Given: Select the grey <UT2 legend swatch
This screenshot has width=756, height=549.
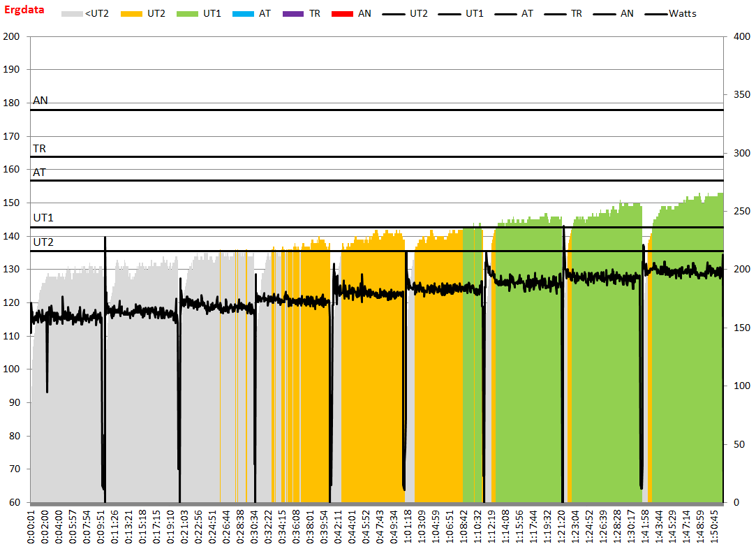Looking at the screenshot, I should tap(71, 13).
